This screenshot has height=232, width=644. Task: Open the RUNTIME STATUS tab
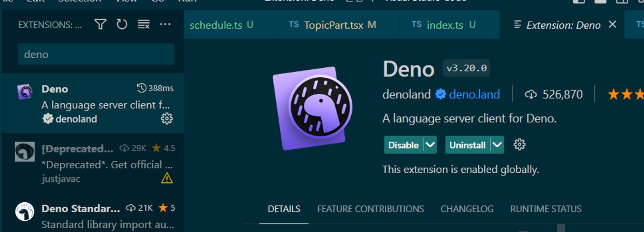(546, 209)
